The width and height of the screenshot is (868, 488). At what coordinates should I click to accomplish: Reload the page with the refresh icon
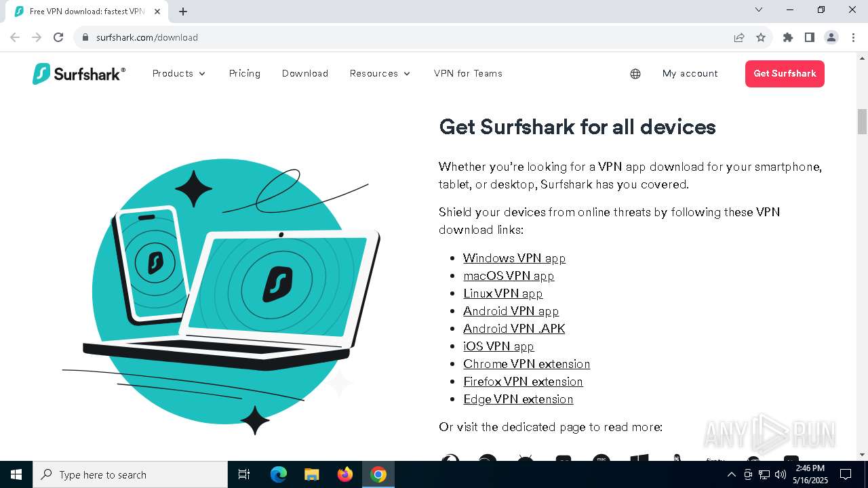point(58,37)
